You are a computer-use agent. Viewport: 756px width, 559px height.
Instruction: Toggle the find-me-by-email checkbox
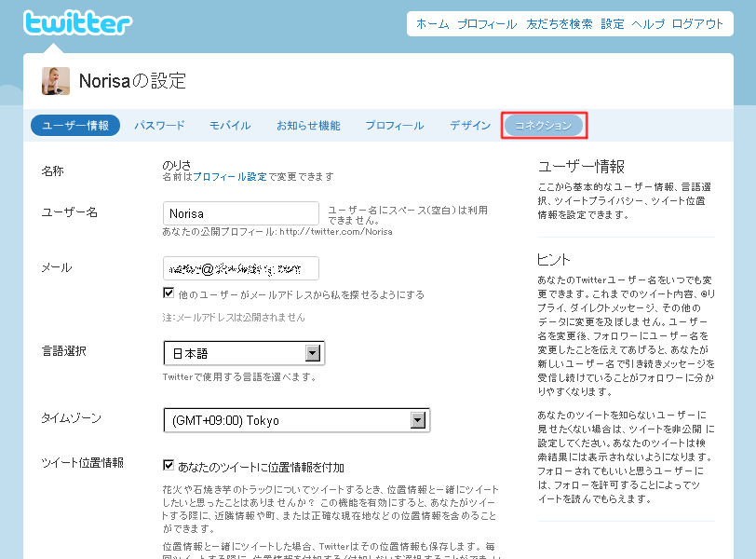[169, 293]
